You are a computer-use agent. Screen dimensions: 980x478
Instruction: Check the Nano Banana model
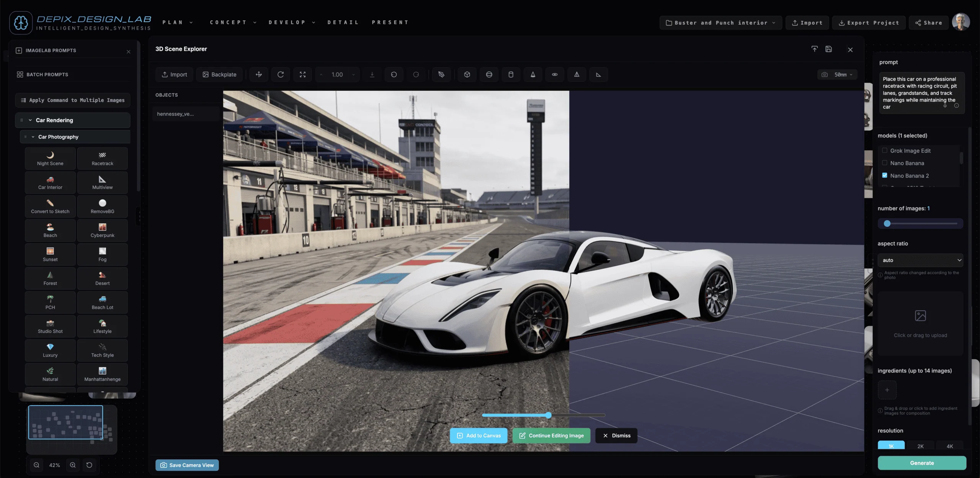click(x=885, y=163)
